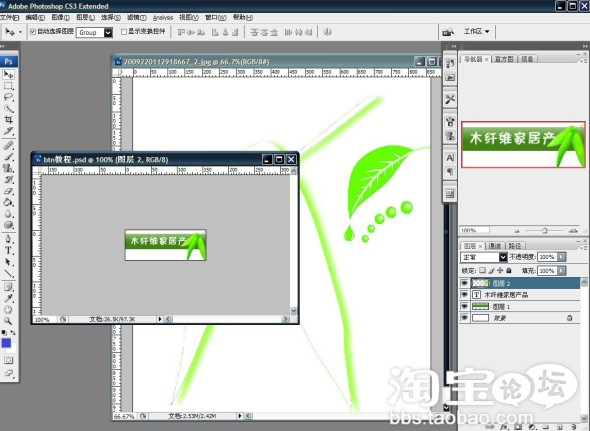Click the Navigator zoom slider handle

pos(544,230)
